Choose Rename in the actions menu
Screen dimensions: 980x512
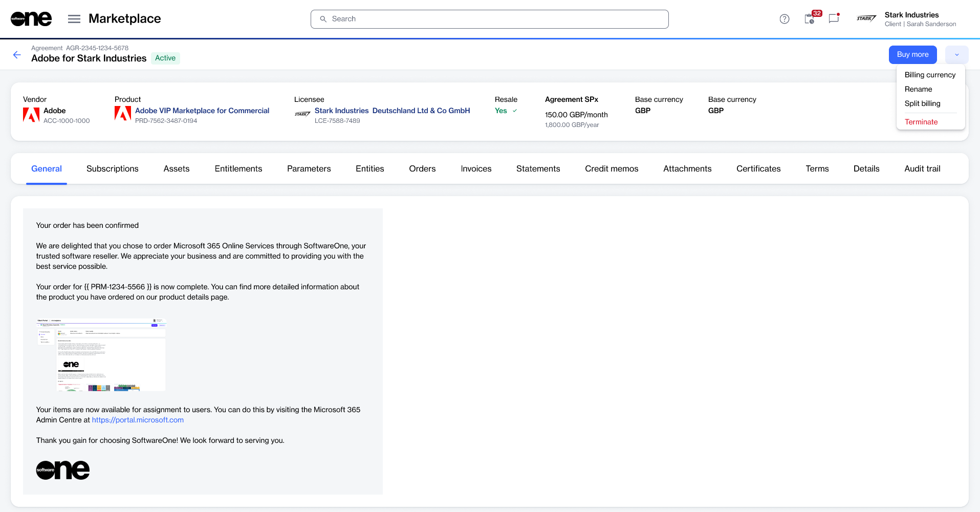(918, 89)
